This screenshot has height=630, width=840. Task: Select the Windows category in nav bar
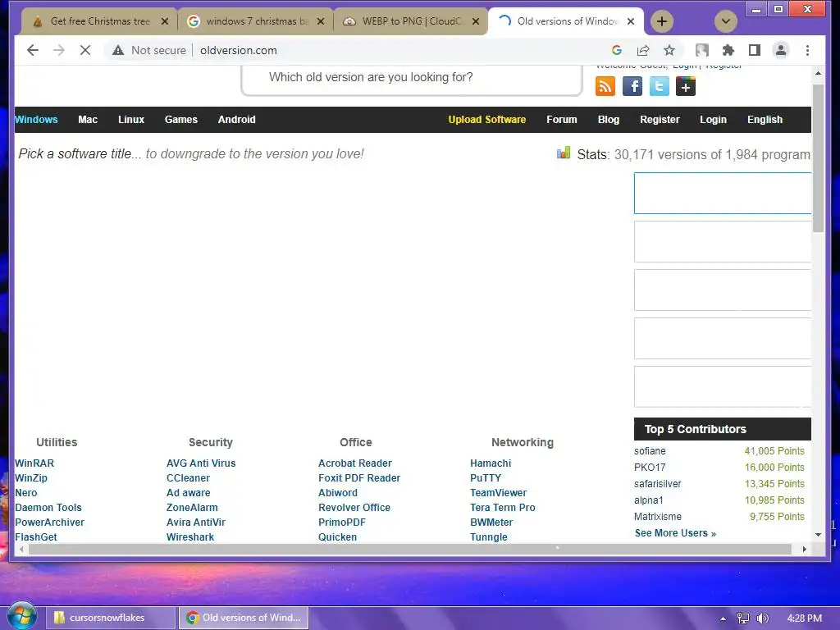point(36,120)
